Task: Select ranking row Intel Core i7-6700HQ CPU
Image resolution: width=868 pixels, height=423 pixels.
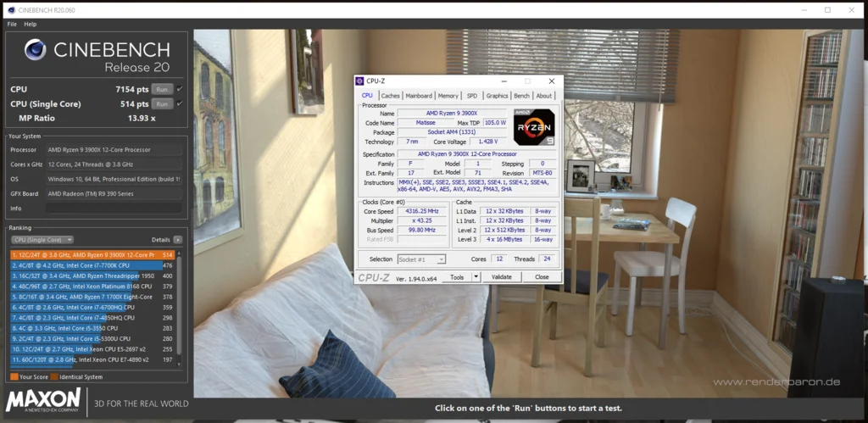Action: (92, 307)
